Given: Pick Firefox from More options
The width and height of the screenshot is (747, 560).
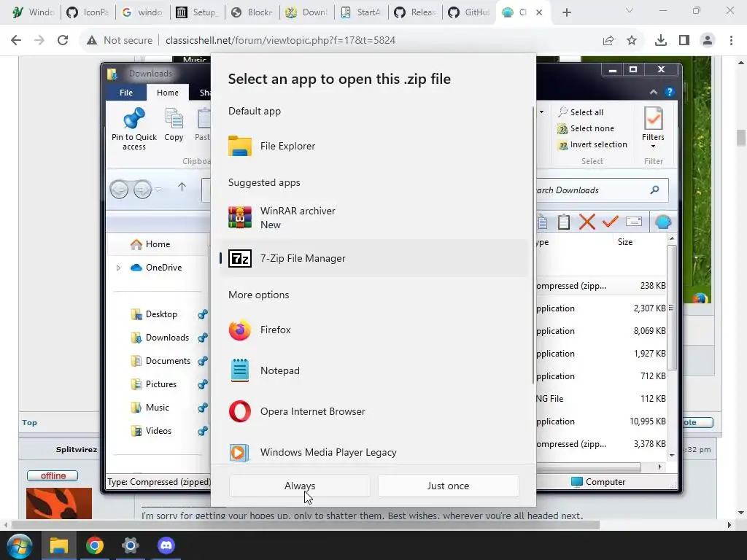Looking at the screenshot, I should [x=373, y=330].
